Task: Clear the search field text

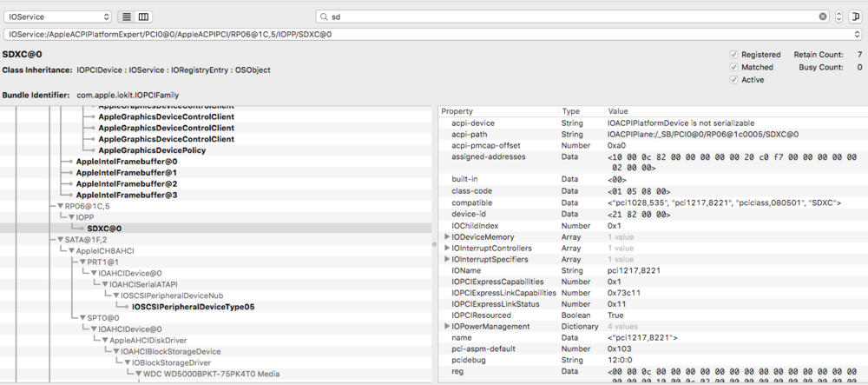Action: [x=823, y=17]
